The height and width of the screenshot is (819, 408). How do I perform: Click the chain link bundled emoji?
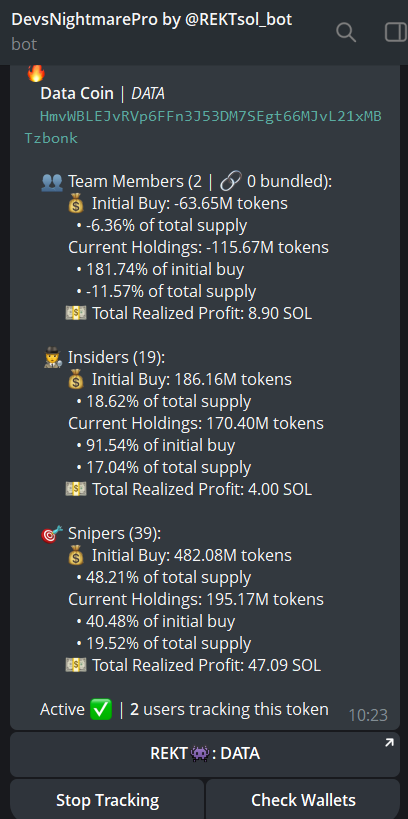pos(230,182)
